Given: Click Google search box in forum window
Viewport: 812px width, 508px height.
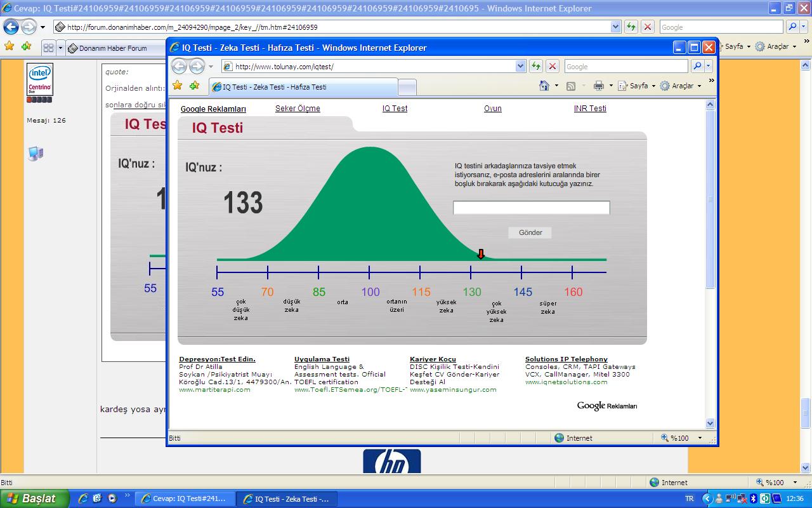Looking at the screenshot, I should 721,27.
